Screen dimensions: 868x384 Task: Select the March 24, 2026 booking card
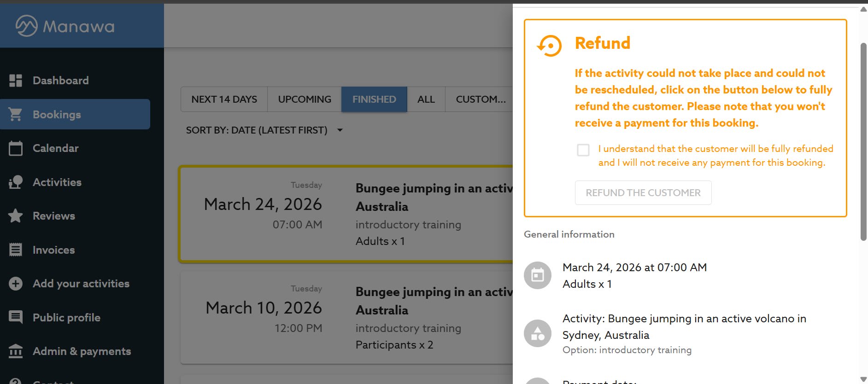346,214
